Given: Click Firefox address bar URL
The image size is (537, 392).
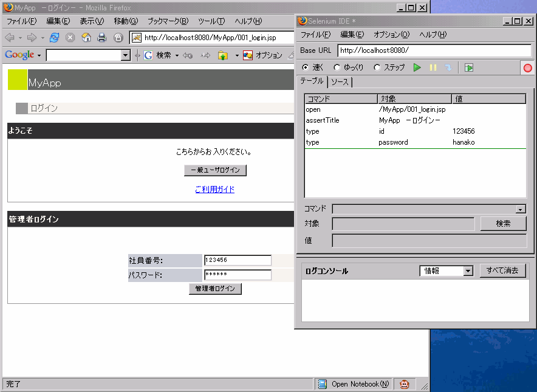Looking at the screenshot, I should [x=210, y=38].
